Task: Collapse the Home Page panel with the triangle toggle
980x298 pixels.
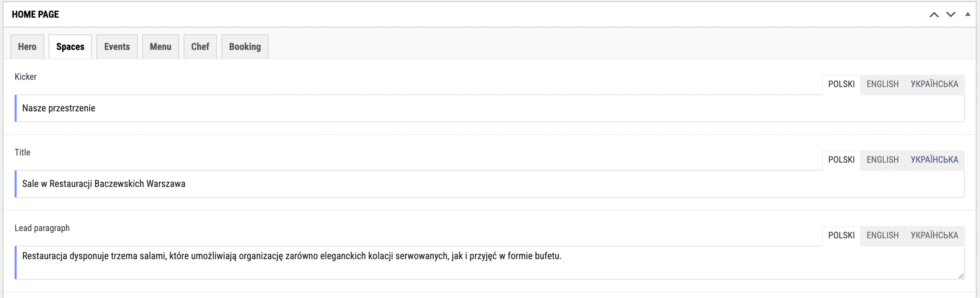Action: click(968, 14)
